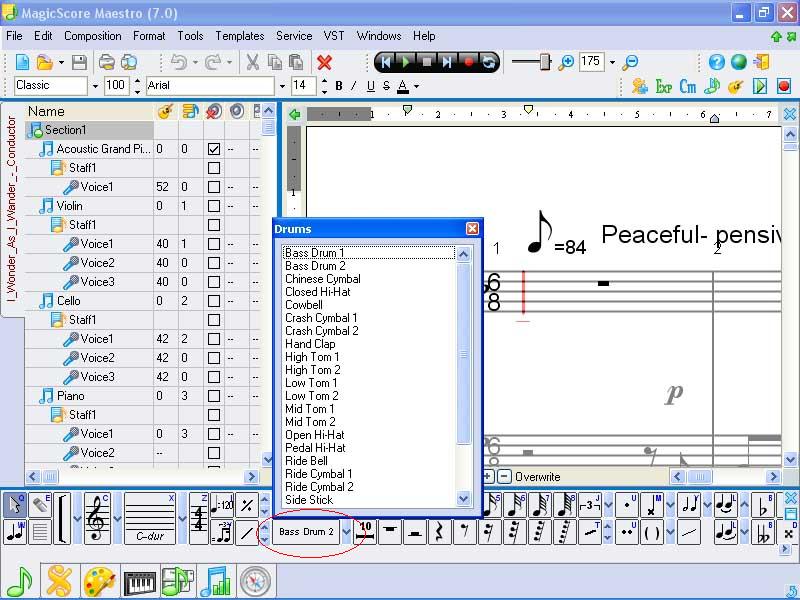
Task: Click the Exp expression icon
Action: pyautogui.click(x=663, y=86)
